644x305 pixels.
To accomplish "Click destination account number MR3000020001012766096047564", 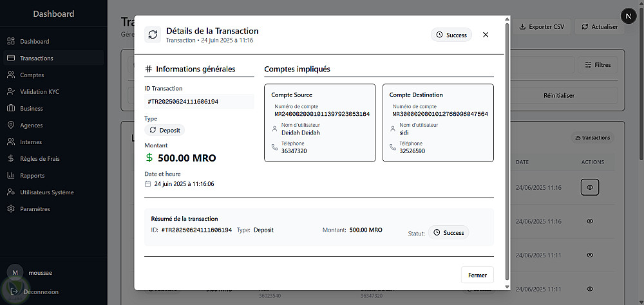I will [440, 114].
